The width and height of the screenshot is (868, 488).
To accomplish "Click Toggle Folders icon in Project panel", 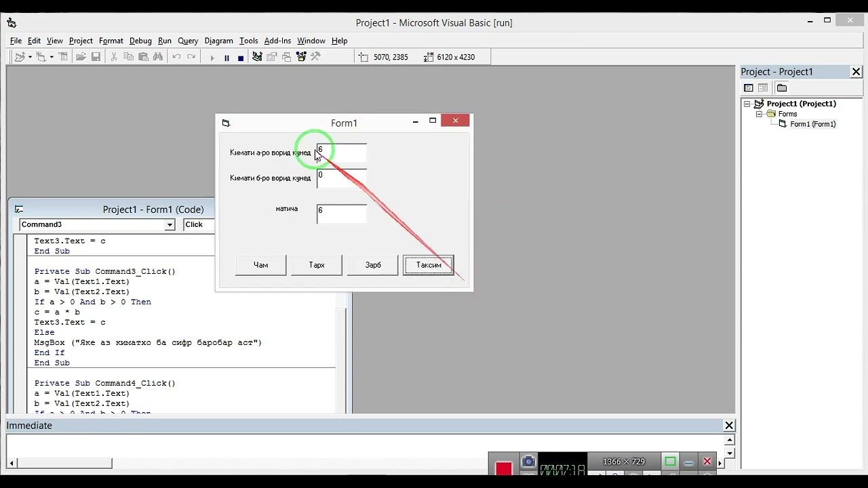I will 782,88.
